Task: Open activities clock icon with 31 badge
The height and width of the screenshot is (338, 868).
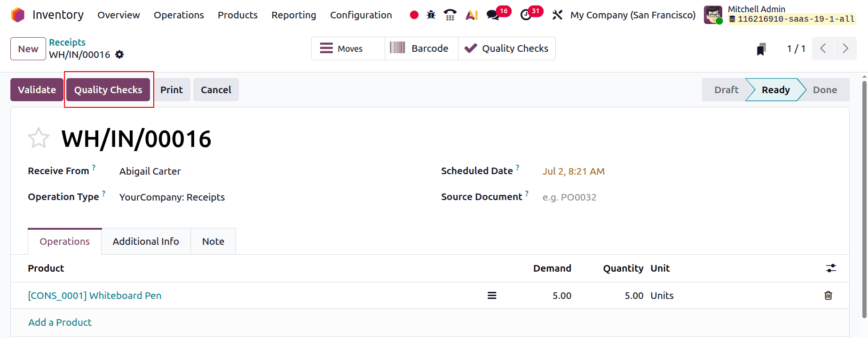Action: click(x=526, y=15)
